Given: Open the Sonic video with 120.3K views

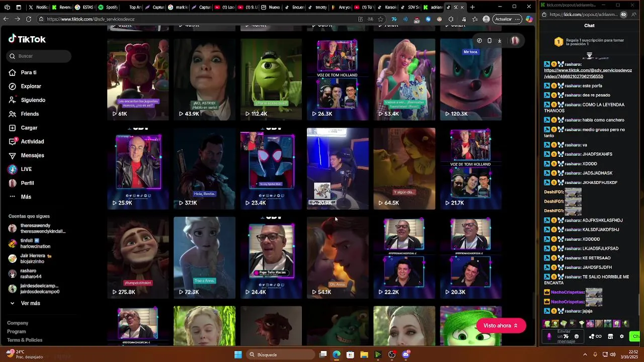Looking at the screenshot, I should [471, 79].
